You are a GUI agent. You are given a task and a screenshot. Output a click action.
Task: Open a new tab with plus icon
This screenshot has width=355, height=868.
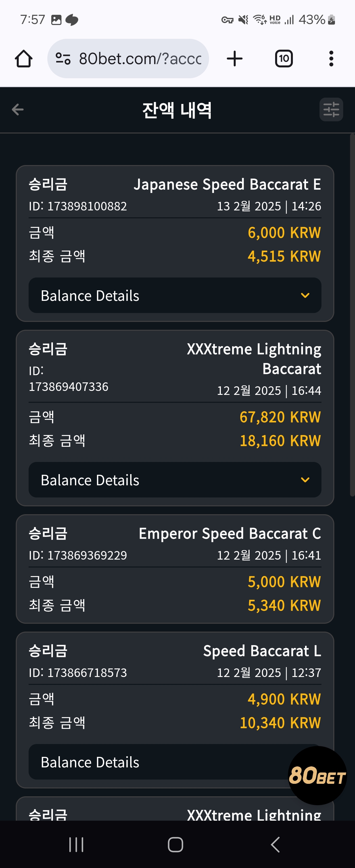point(234,59)
